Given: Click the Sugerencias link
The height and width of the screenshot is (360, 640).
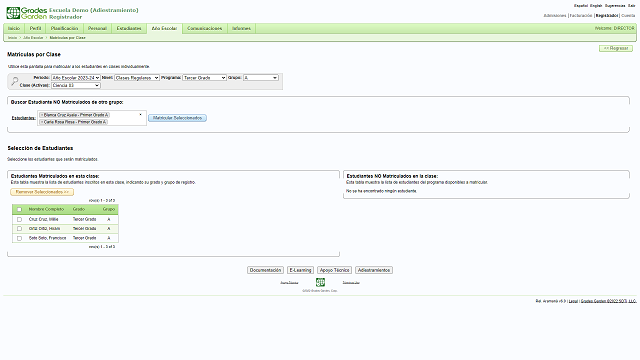Looking at the screenshot, I should click(x=615, y=6).
